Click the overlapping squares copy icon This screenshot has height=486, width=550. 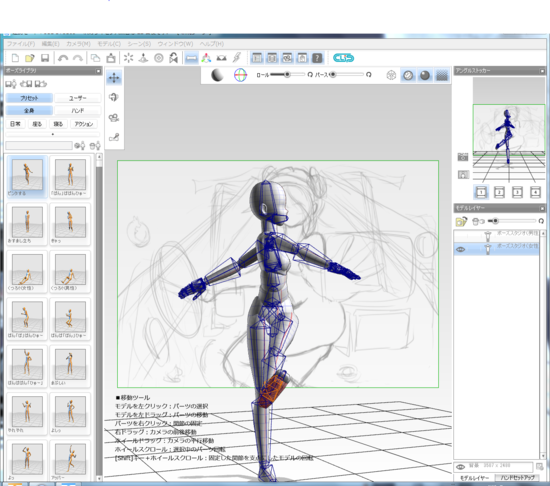[x=95, y=58]
